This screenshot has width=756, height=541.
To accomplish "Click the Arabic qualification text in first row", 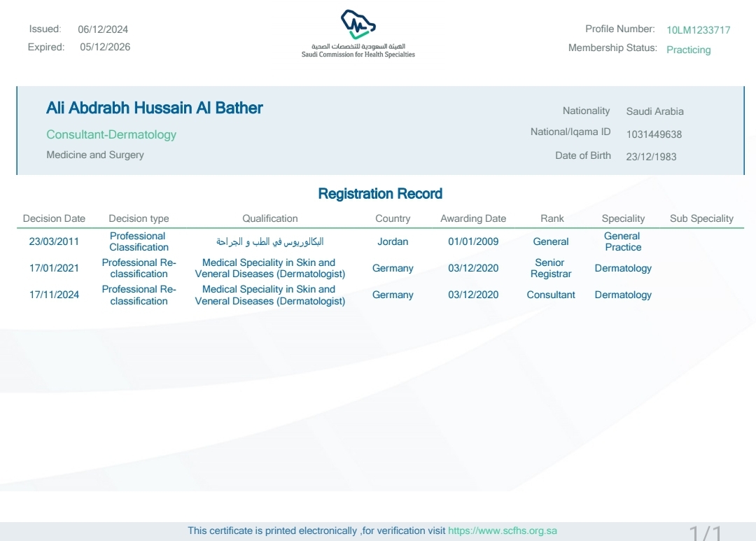I will coord(270,241).
